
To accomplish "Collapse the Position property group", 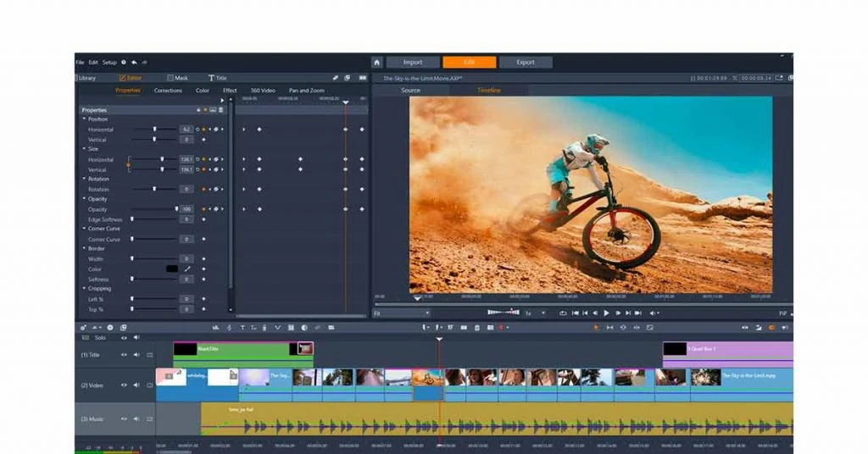I will (x=84, y=119).
